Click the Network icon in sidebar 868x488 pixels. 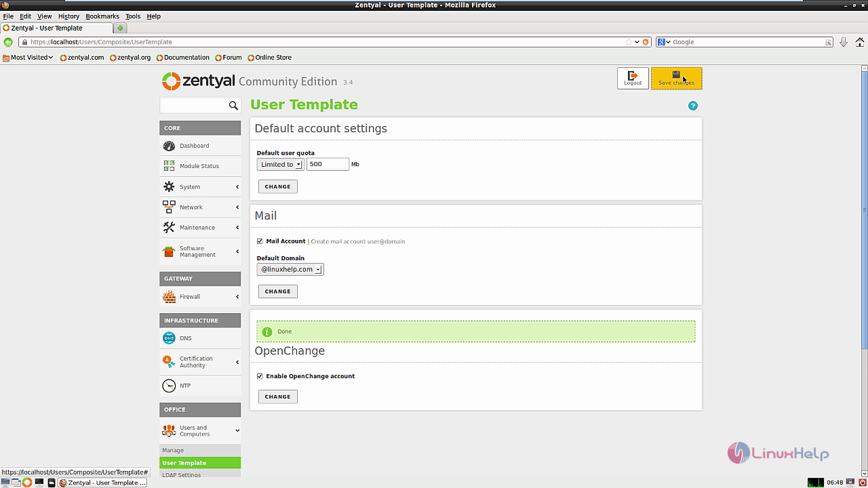[x=169, y=207]
